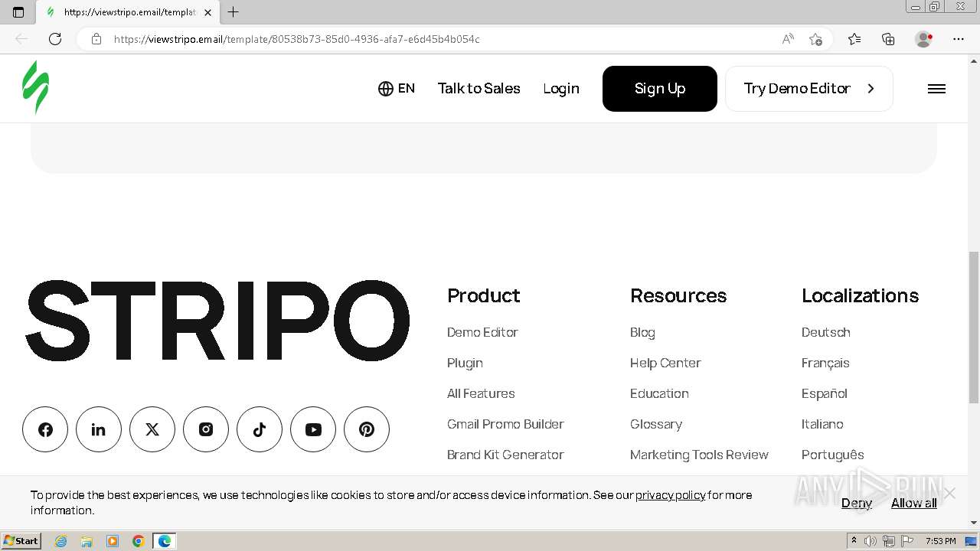Close the viewstripo.email tab
This screenshot has width=980, height=551.
pos(207,12)
